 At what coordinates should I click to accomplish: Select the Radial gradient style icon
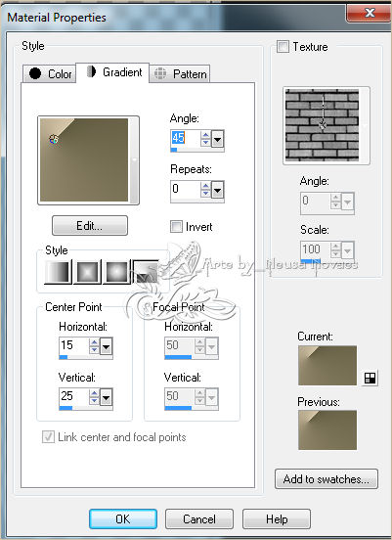tap(146, 272)
